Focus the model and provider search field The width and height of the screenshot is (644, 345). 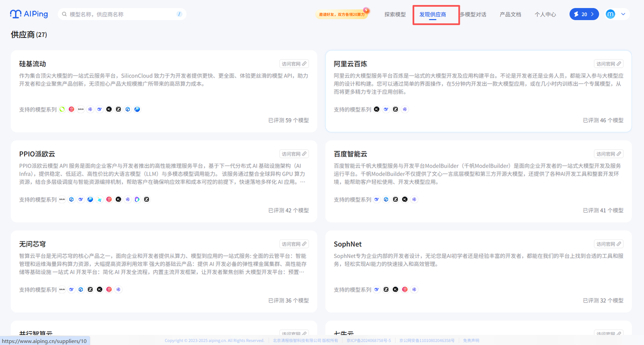click(122, 14)
